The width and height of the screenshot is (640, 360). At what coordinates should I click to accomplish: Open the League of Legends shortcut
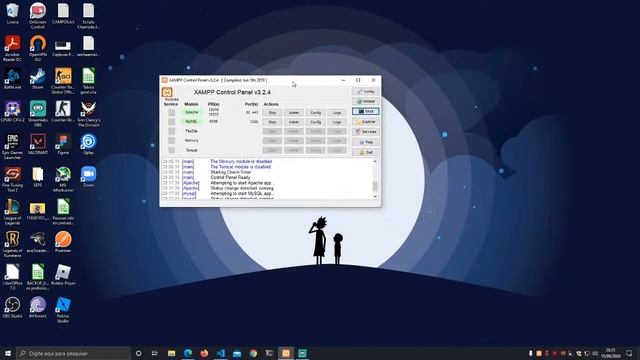(x=12, y=212)
